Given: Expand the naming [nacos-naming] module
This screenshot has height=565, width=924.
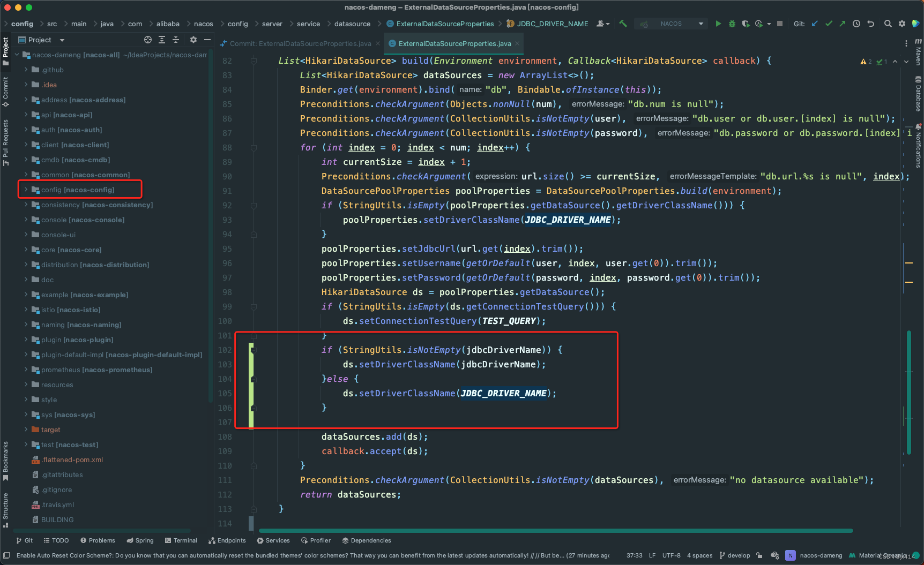Looking at the screenshot, I should (26, 325).
